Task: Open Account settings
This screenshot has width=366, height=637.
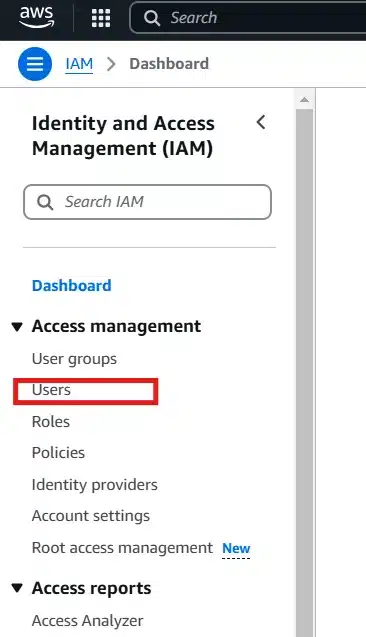Action: pos(91,516)
